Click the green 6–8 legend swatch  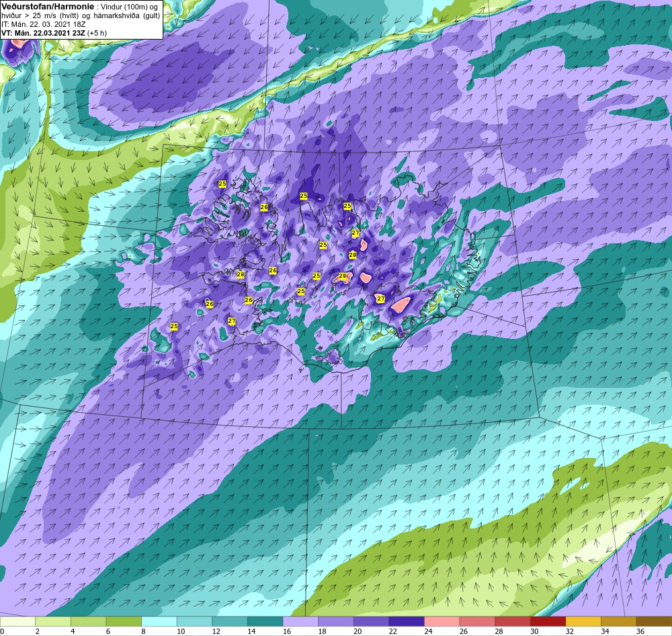tap(124, 621)
